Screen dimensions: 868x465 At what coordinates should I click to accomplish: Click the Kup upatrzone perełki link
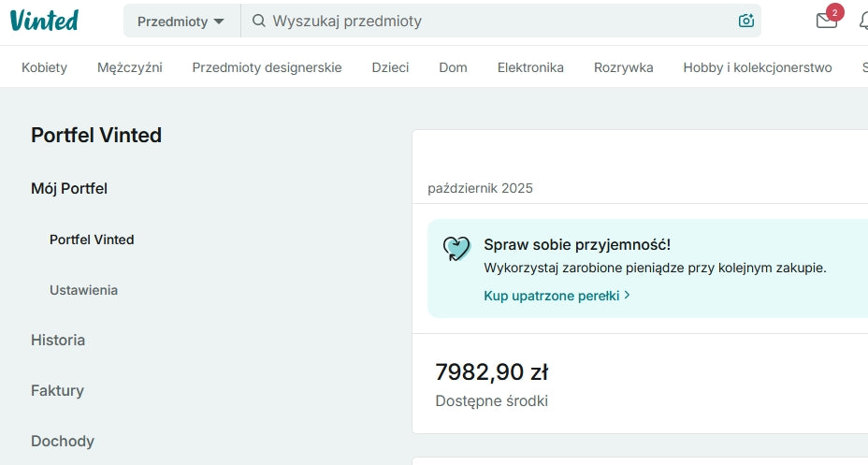[552, 295]
